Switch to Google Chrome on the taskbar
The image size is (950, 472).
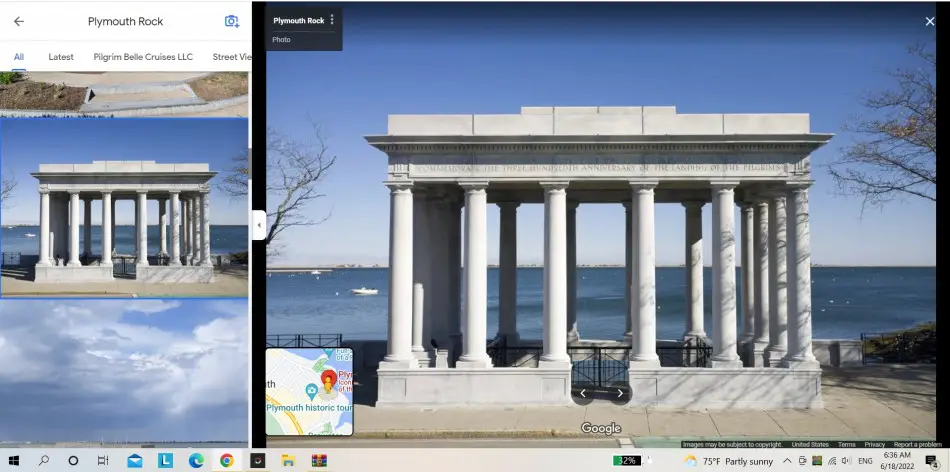click(x=227, y=460)
